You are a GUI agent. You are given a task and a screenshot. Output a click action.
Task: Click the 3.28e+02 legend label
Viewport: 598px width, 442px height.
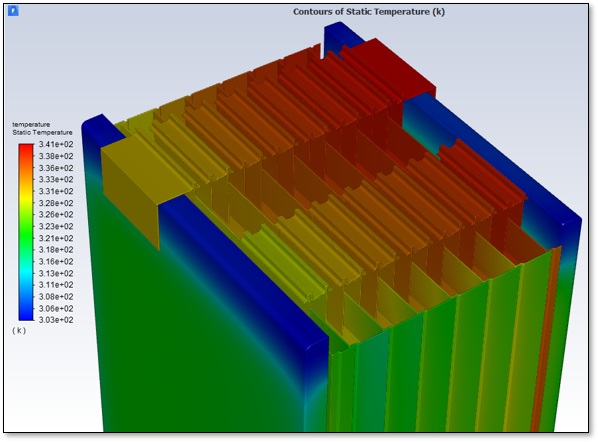(56, 203)
